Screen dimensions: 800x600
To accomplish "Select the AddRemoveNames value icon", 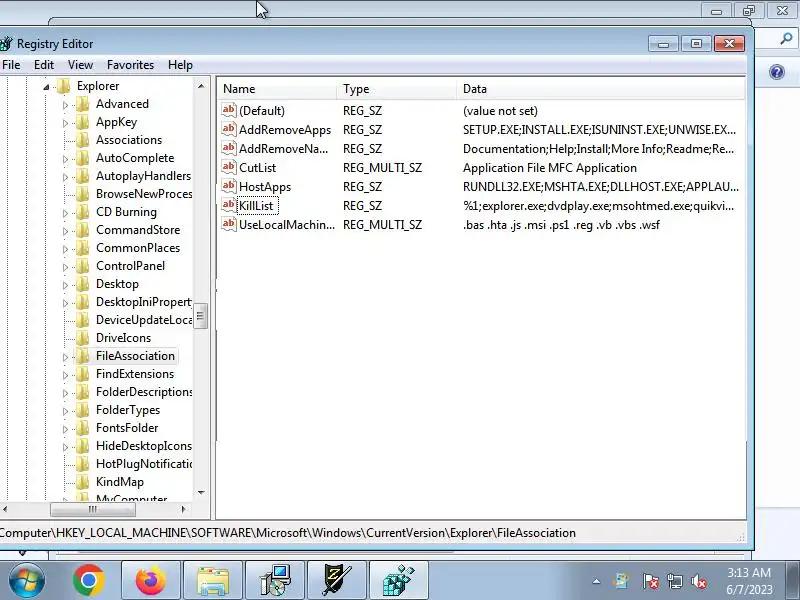I will point(229,148).
